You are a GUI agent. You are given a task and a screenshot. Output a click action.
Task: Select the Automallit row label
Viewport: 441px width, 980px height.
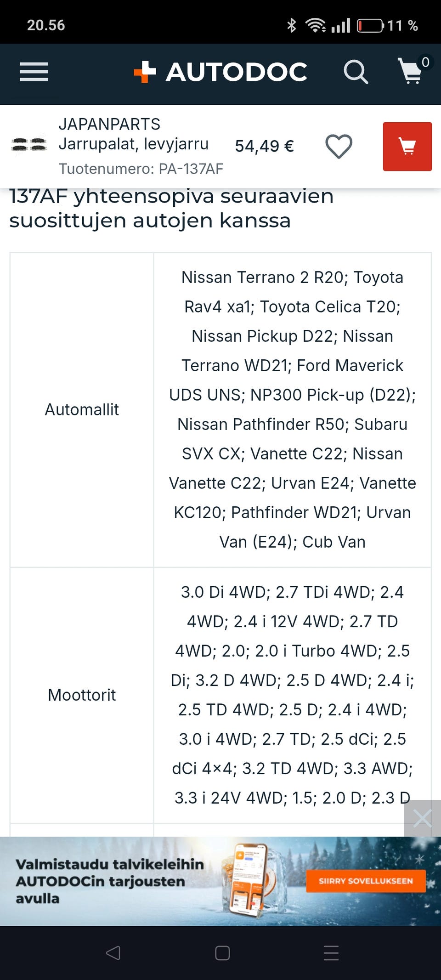(x=82, y=409)
